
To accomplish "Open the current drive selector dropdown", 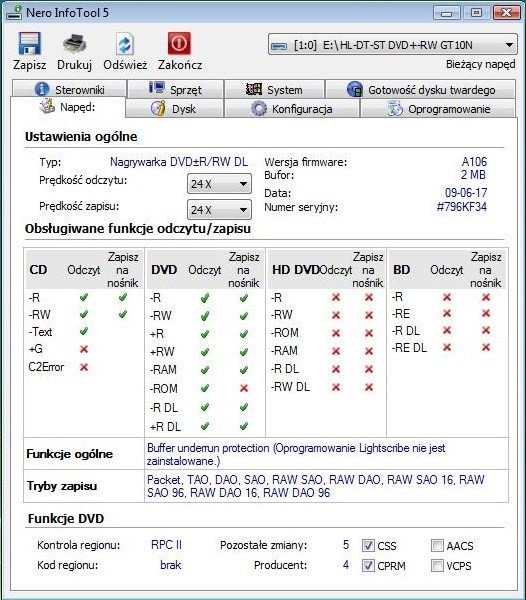I will point(393,45).
